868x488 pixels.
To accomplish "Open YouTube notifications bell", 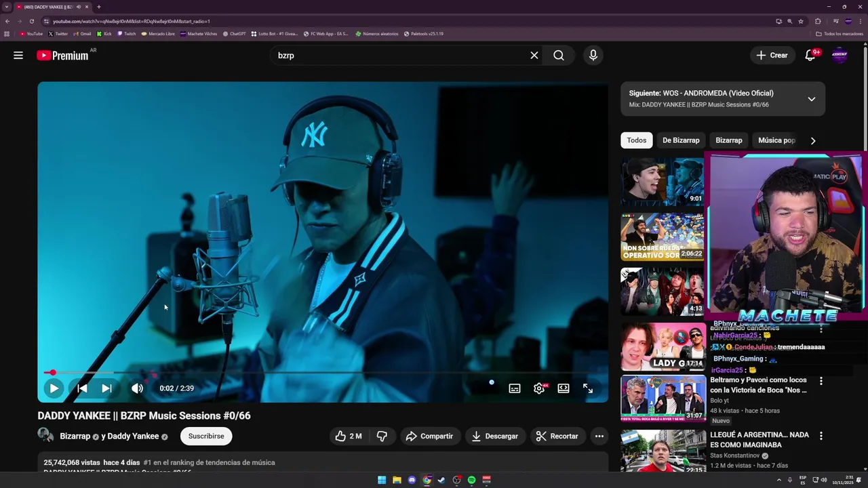I will [810, 56].
